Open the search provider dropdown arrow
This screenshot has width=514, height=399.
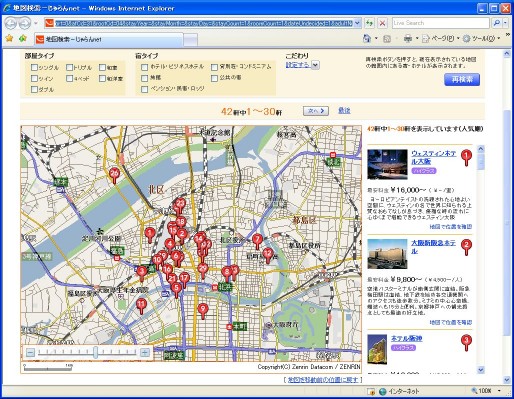click(506, 23)
